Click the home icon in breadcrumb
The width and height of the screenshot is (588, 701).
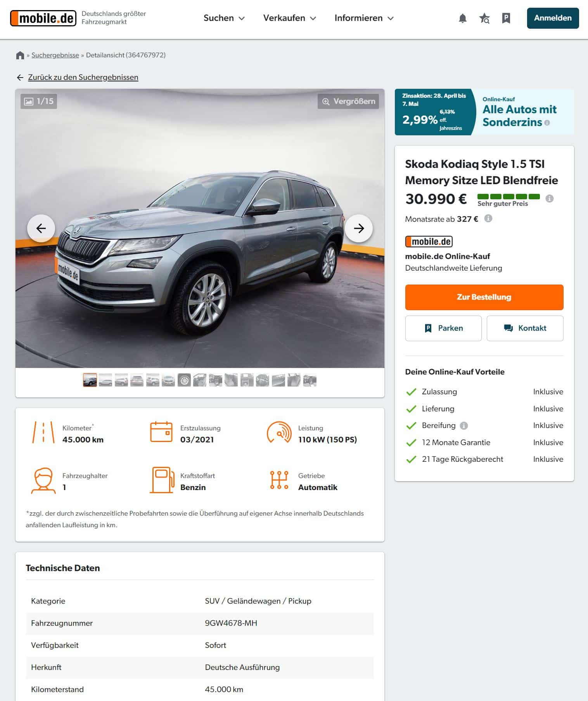(20, 55)
